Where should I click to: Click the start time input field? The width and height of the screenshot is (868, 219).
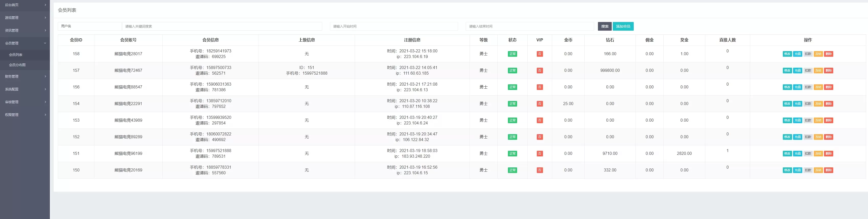pyautogui.click(x=394, y=26)
